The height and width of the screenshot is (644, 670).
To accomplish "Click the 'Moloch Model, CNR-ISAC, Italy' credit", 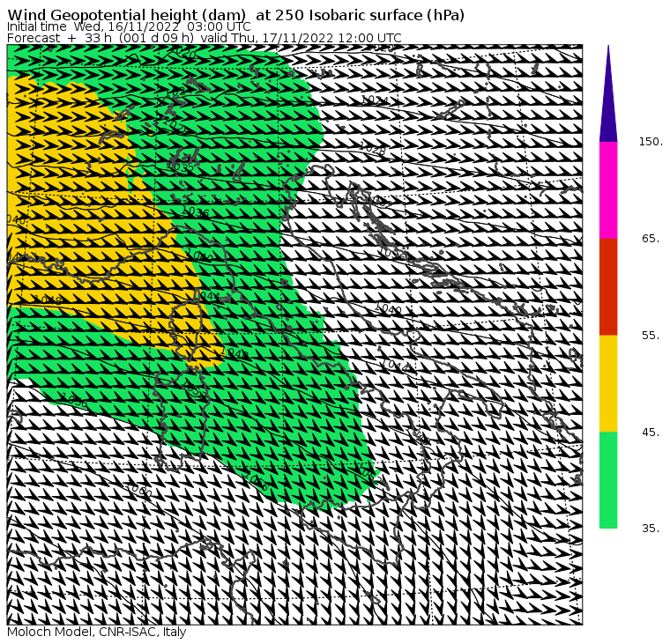I will click(x=97, y=632).
